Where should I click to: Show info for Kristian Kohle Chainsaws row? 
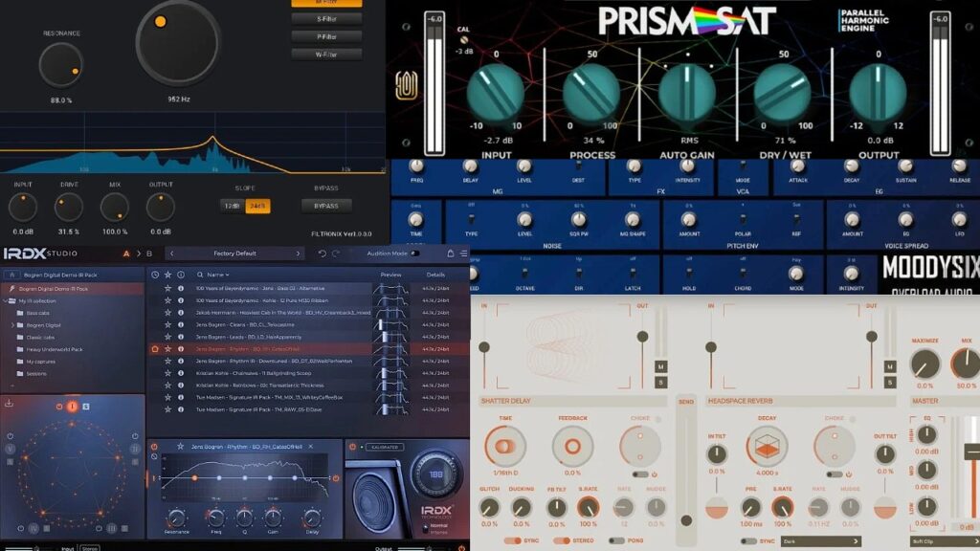point(181,373)
